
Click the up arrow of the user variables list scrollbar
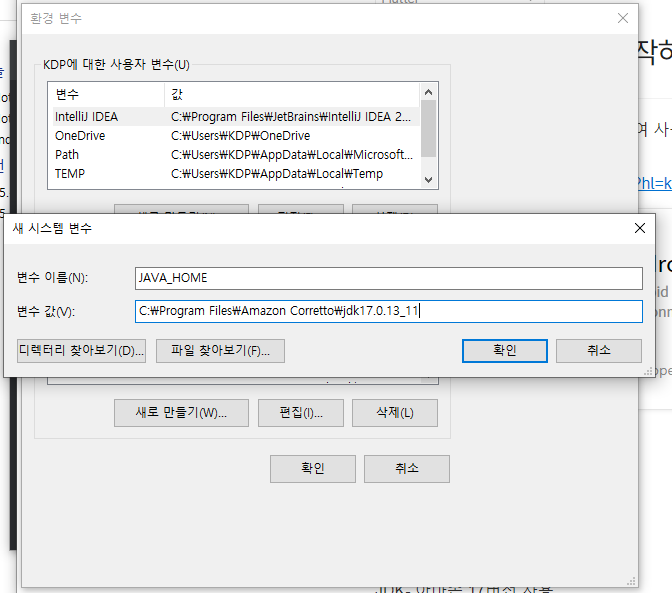pos(428,92)
